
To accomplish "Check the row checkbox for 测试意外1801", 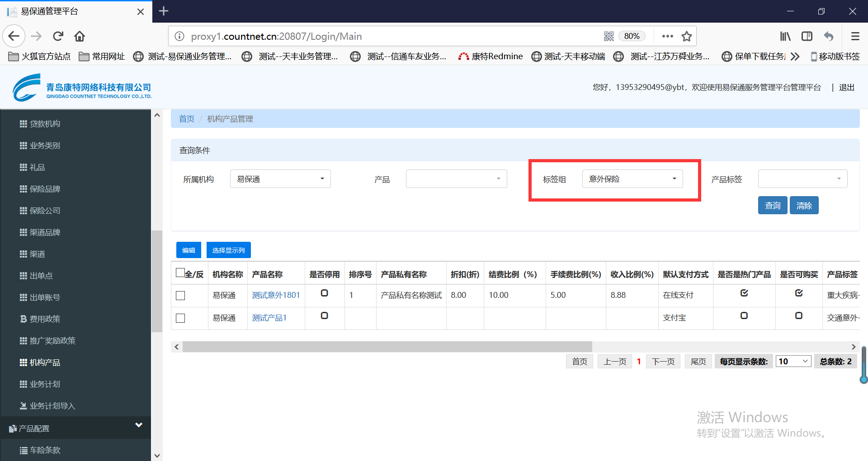I will pyautogui.click(x=180, y=296).
